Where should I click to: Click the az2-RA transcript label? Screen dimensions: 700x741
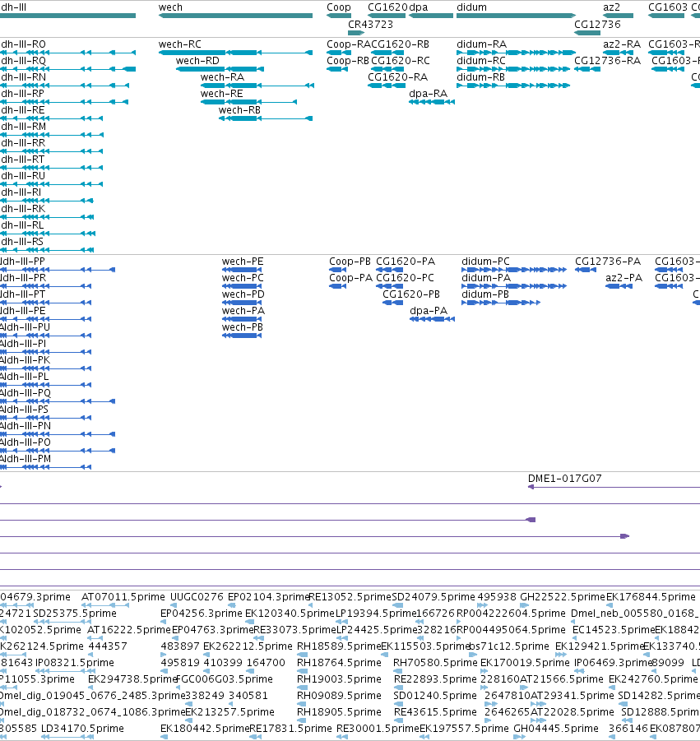[622, 44]
